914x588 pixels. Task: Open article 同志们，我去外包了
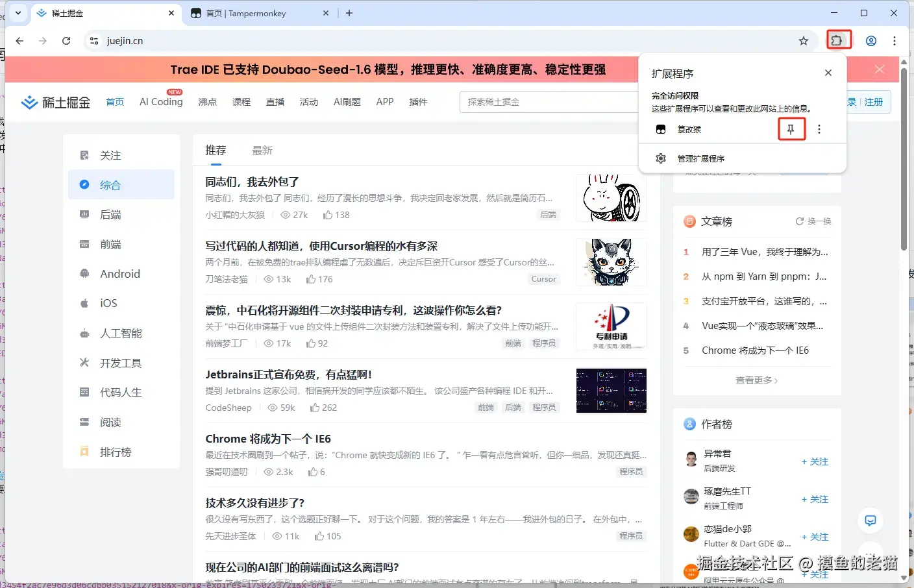click(x=252, y=182)
